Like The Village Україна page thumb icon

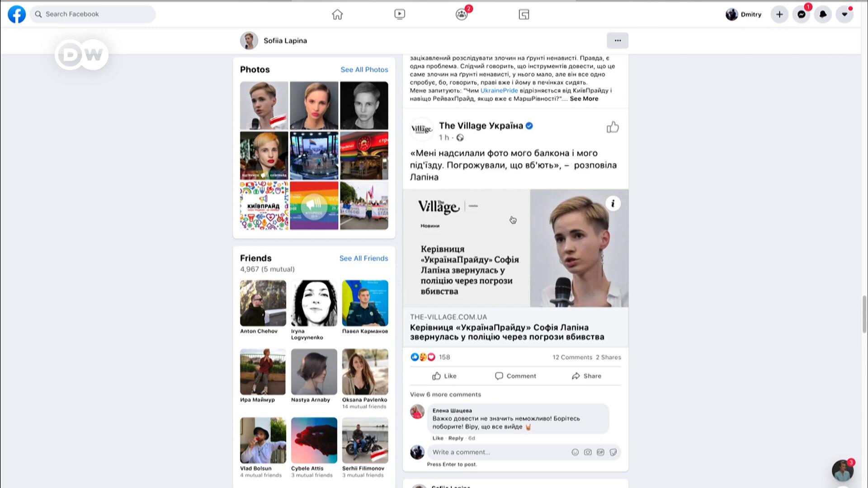tap(613, 127)
